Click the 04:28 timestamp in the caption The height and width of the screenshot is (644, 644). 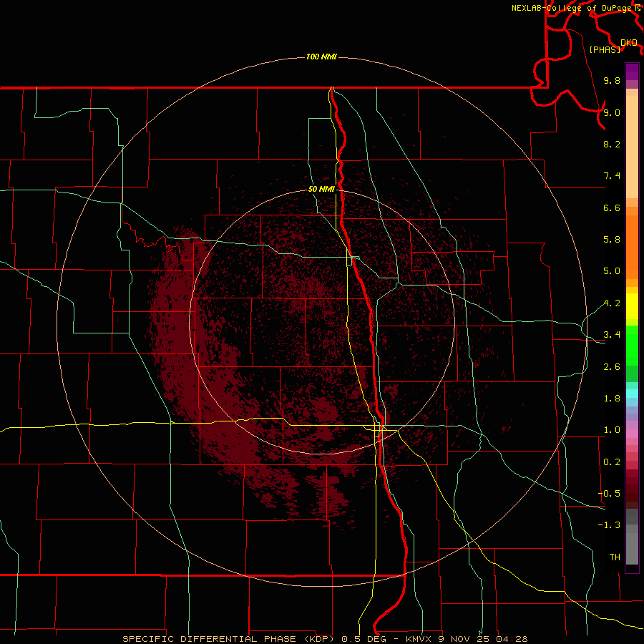512,639
